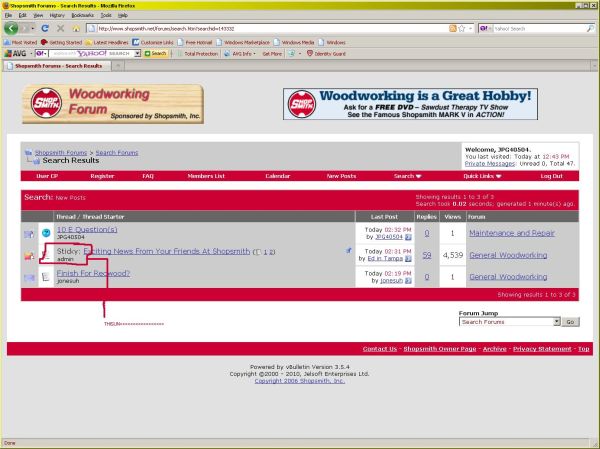Click Shopsmith Woodworking Forum logo
Viewport: 600px width, 449px height.
pyautogui.click(x=113, y=104)
